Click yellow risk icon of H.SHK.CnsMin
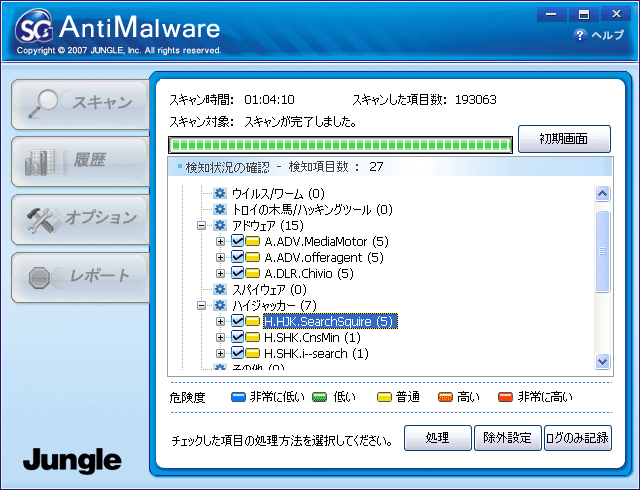This screenshot has height=490, width=640. point(253,337)
